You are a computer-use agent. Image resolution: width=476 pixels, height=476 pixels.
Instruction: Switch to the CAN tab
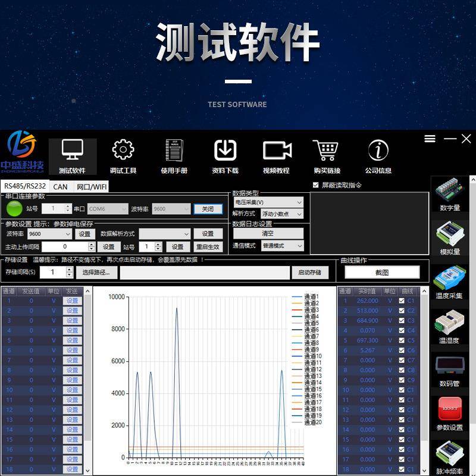(59, 186)
